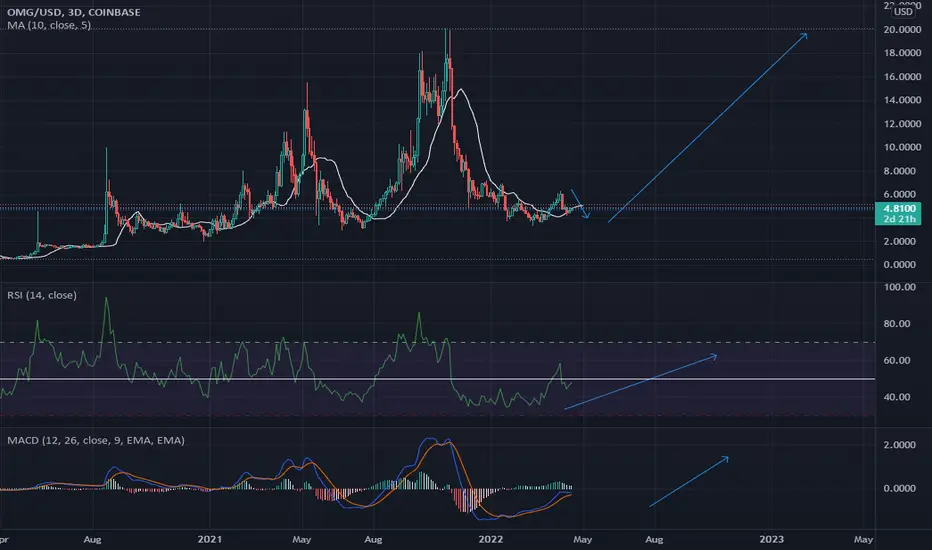This screenshot has height=550, width=932.
Task: Click the 2023 label on time axis
Action: click(x=772, y=539)
